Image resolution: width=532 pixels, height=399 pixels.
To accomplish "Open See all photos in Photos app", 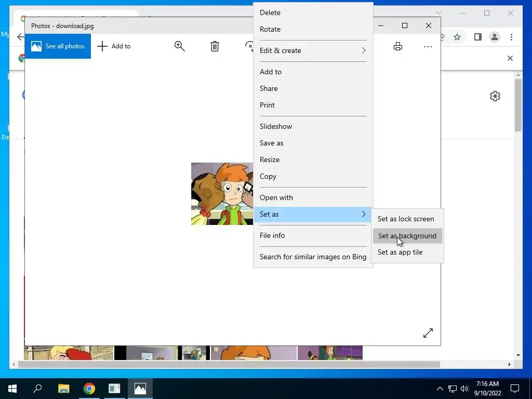I will 58,46.
